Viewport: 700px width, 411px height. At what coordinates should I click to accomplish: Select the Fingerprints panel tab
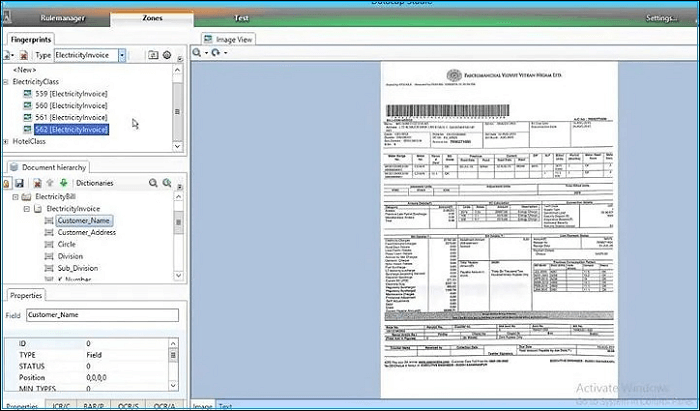pos(31,39)
